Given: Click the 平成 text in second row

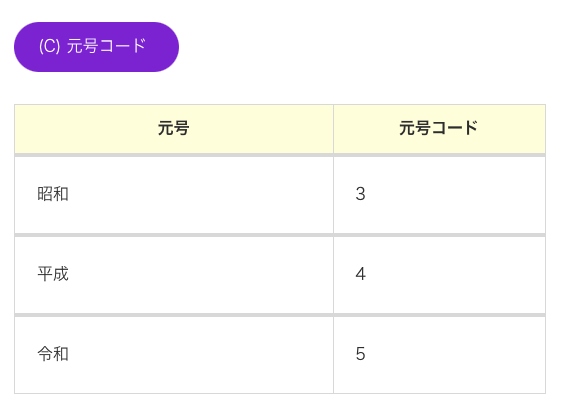Looking at the screenshot, I should (x=53, y=274).
